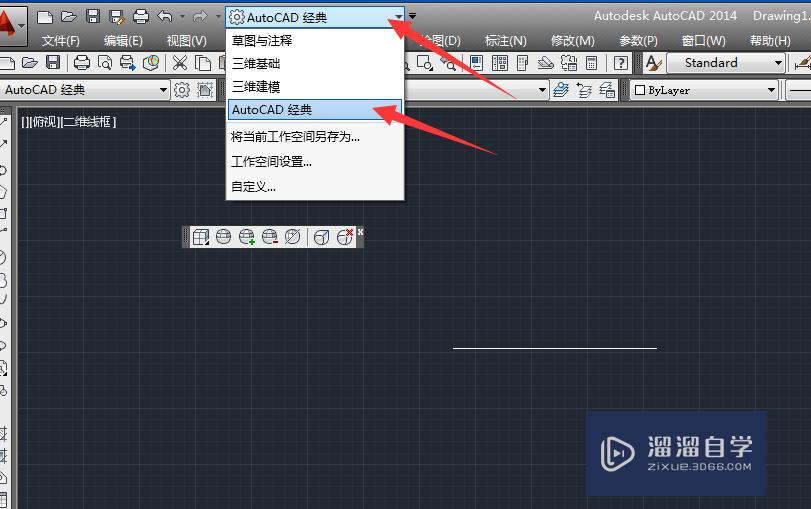The width and height of the screenshot is (811, 509).
Task: Click the [二维线框] visual style control
Action: point(88,122)
